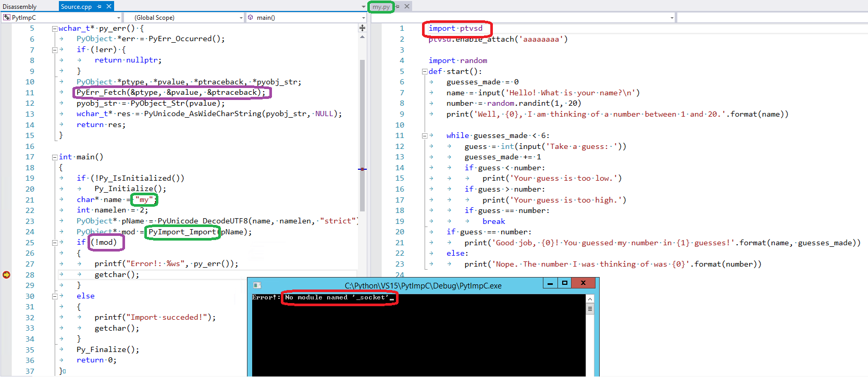Close the PytImpC.exe console window
The height and width of the screenshot is (377, 868).
pyautogui.click(x=584, y=283)
